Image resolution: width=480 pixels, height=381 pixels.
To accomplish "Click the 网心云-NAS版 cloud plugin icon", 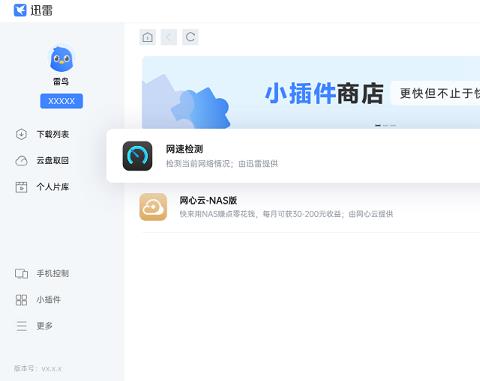I will coord(153,207).
